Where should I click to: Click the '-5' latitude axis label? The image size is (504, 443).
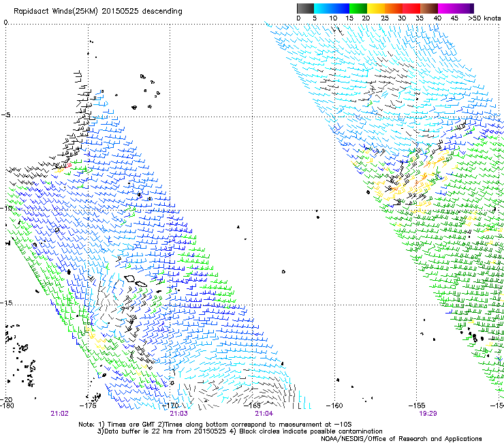[6, 114]
